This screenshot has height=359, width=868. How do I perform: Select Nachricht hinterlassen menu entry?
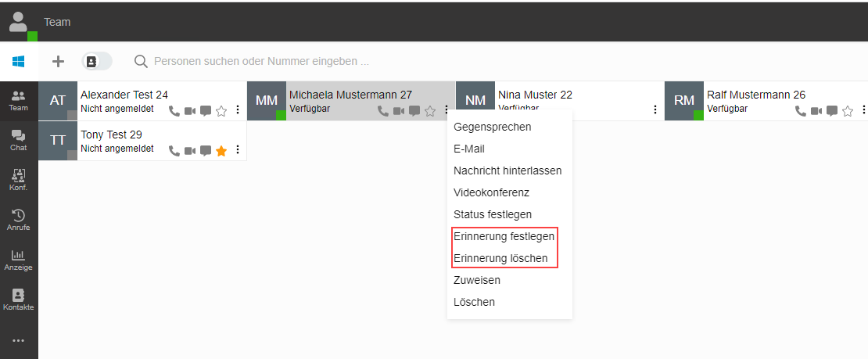508,171
